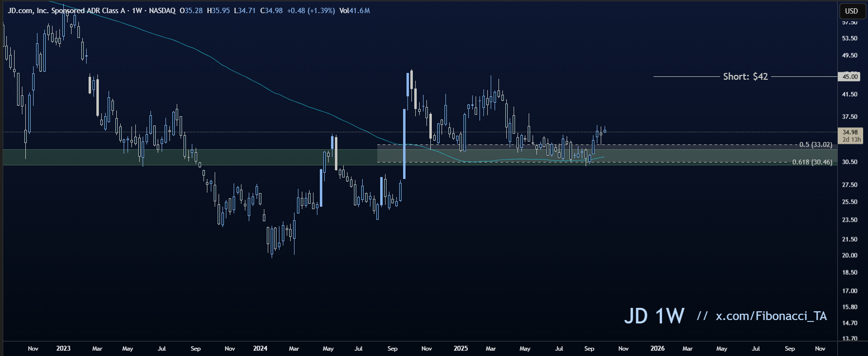Click the 1W interval in chart legend
Screen dimensions: 868x356
tap(137, 11)
